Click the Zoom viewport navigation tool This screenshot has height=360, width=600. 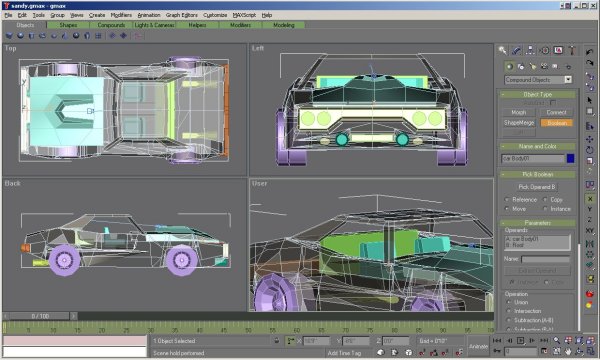[557, 340]
